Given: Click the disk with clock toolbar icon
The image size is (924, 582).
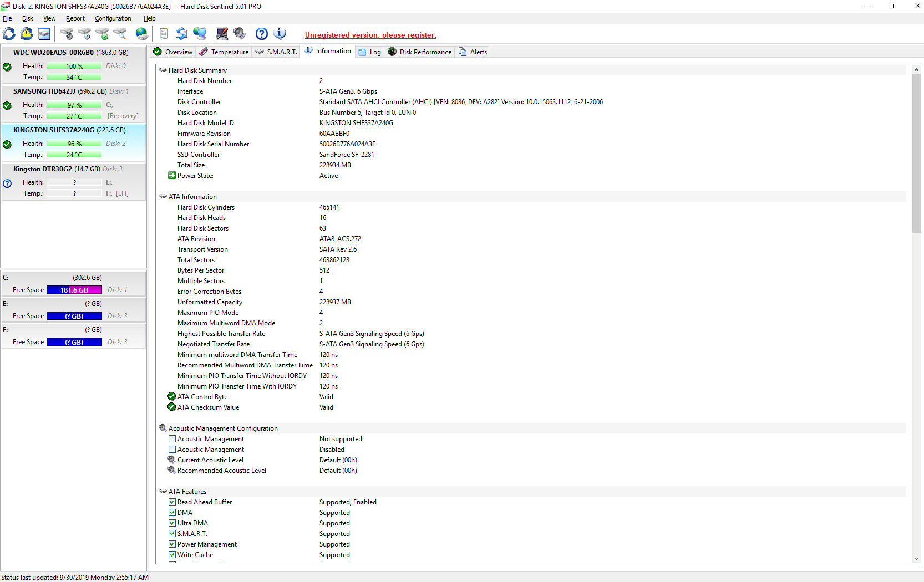Looking at the screenshot, I should pyautogui.click(x=84, y=34).
